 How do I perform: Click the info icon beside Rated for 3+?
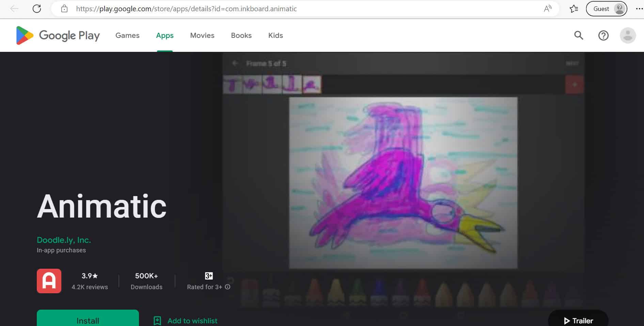click(x=227, y=287)
